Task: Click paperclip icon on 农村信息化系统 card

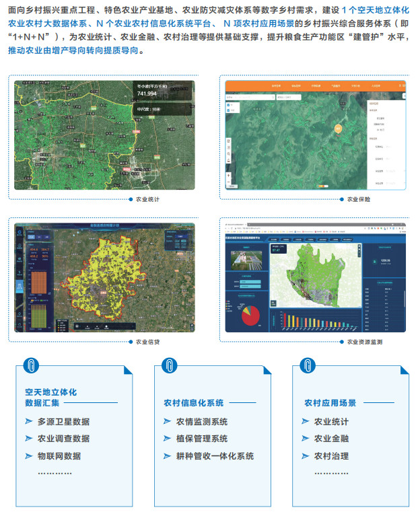Action: click(170, 366)
